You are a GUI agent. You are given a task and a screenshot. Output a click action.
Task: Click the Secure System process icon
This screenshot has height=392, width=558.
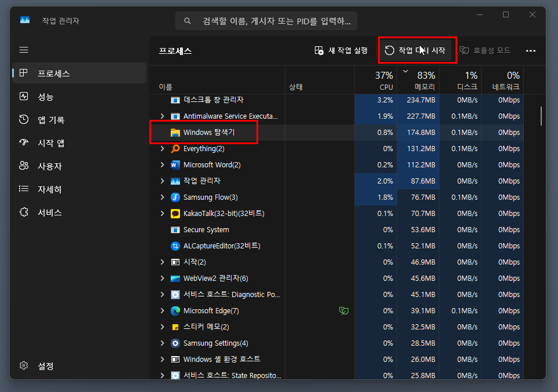(175, 230)
